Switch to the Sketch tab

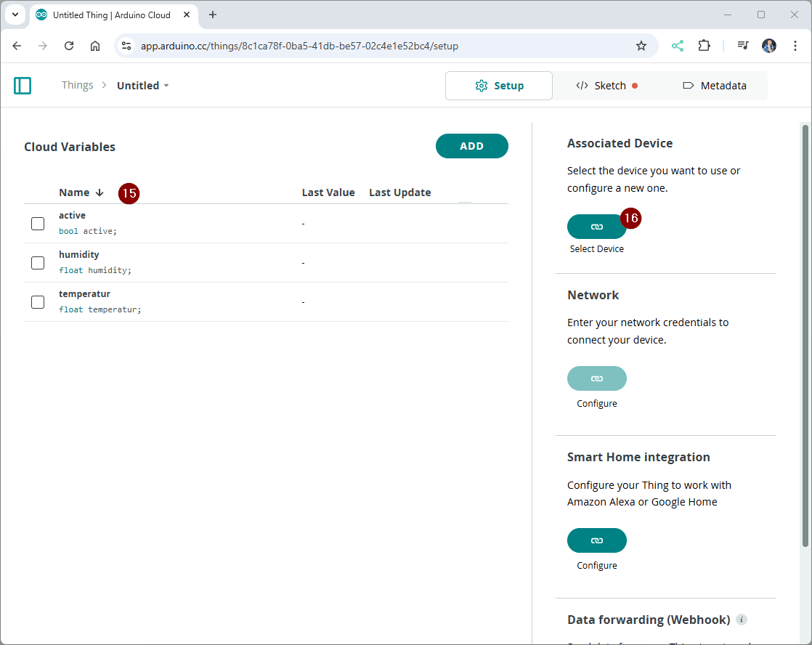coord(608,86)
